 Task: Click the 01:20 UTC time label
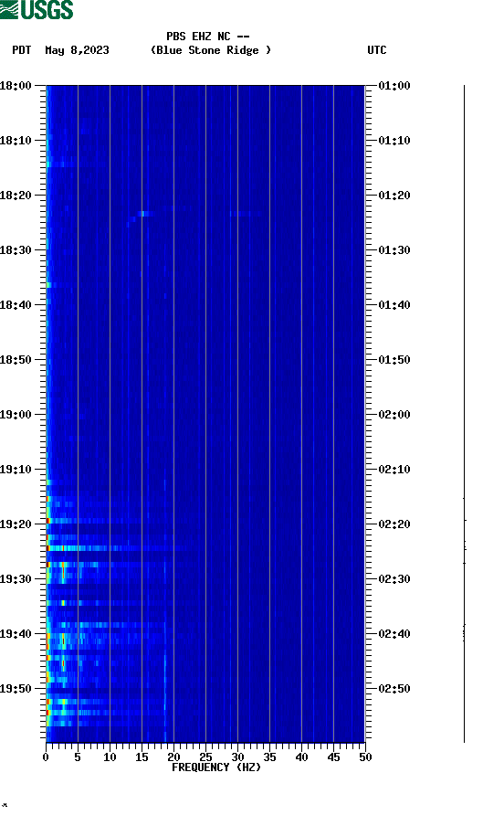[394, 196]
